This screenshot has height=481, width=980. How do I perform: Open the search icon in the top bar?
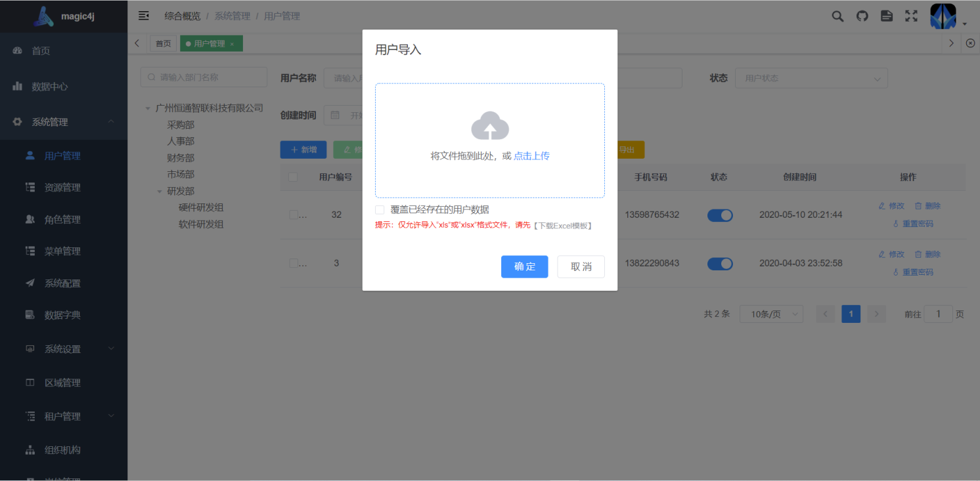click(x=837, y=16)
